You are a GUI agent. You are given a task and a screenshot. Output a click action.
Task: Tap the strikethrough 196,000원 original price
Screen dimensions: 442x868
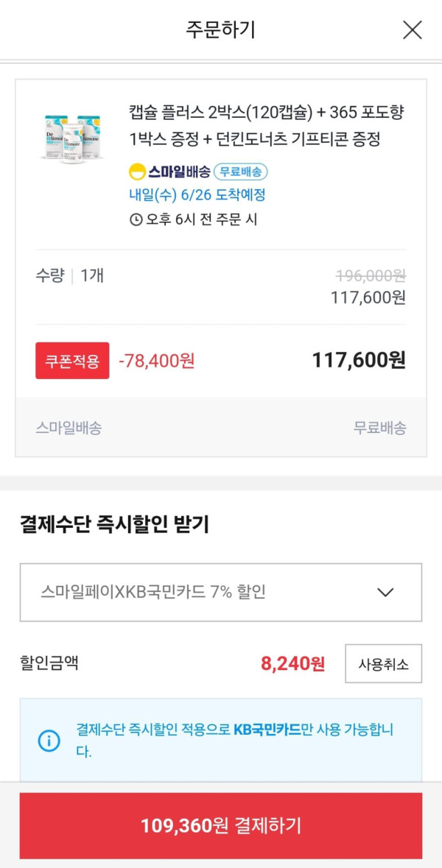(371, 275)
